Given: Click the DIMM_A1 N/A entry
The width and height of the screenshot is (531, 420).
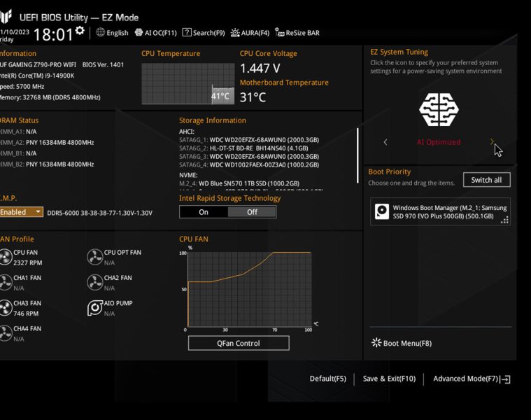Looking at the screenshot, I should pos(18,132).
